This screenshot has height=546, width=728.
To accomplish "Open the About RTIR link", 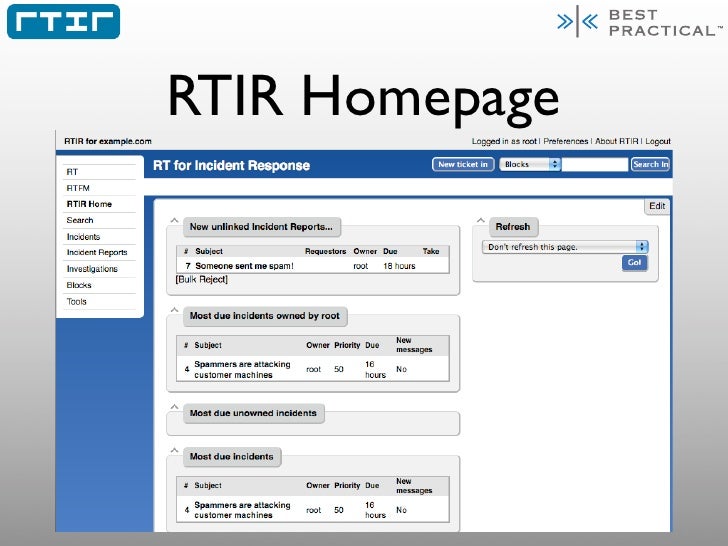I will pos(617,141).
